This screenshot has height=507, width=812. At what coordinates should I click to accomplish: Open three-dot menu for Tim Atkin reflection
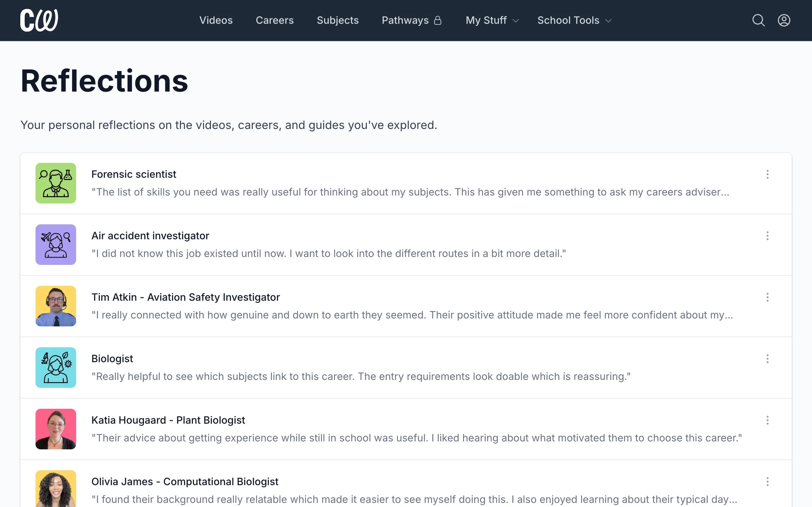point(767,297)
